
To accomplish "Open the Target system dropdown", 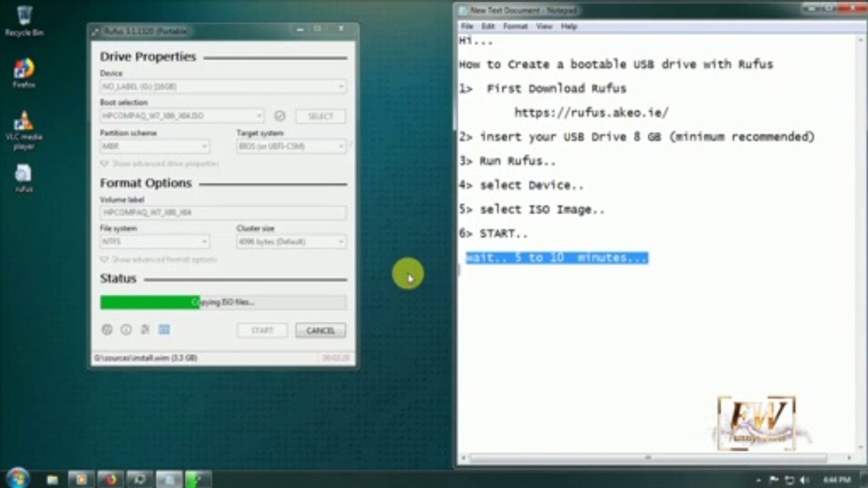I will (x=292, y=146).
